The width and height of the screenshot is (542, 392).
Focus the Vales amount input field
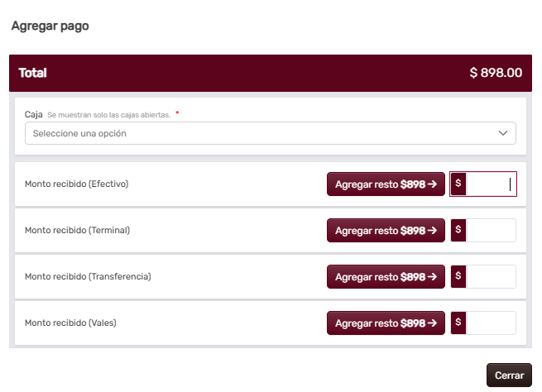491,323
